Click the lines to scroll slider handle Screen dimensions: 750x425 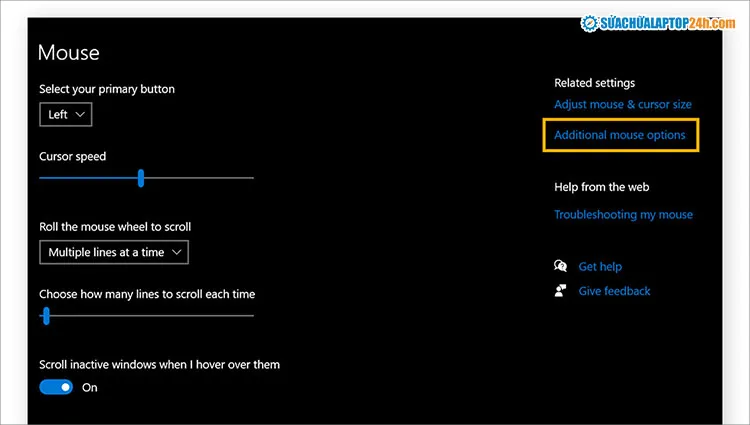click(46, 316)
